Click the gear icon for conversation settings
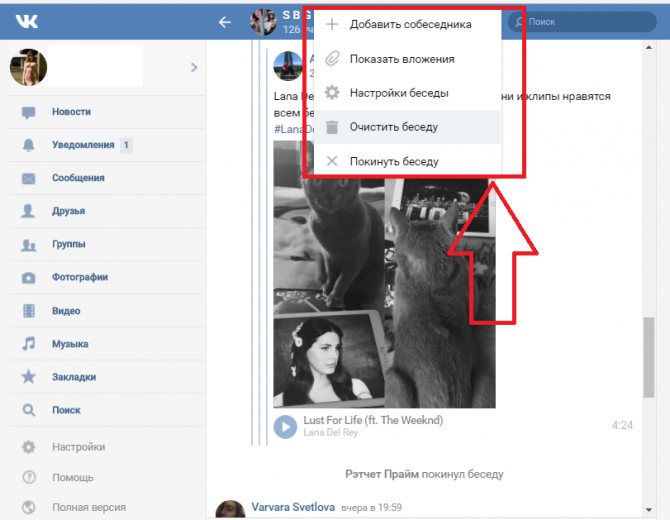 click(332, 92)
